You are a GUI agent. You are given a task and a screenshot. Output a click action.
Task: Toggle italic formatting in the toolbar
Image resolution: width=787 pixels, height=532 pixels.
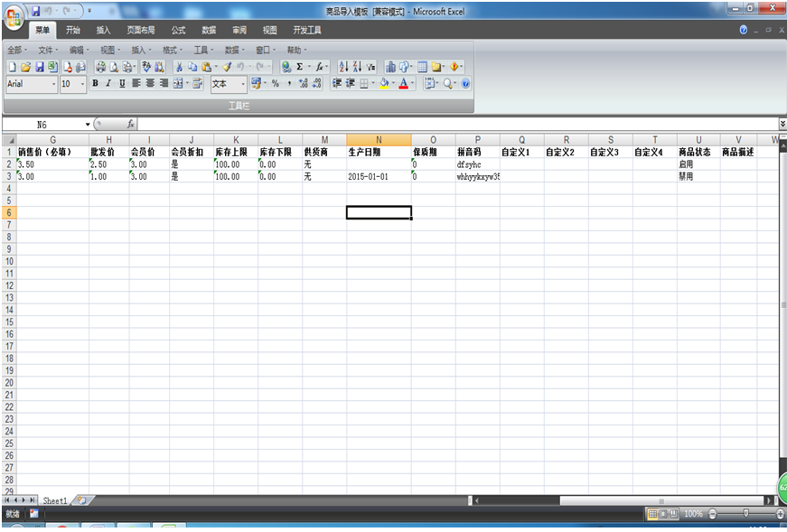(x=108, y=83)
